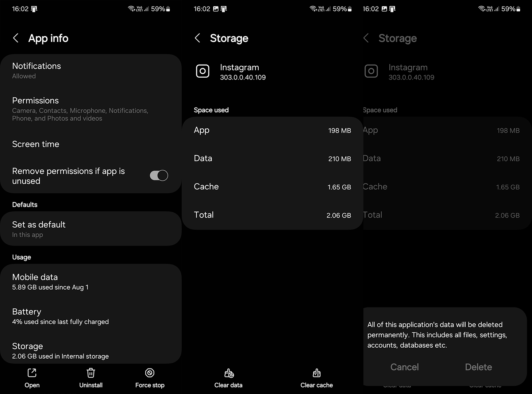Tap the Clear data icon
Viewport: 532px width, 394px height.
click(229, 373)
